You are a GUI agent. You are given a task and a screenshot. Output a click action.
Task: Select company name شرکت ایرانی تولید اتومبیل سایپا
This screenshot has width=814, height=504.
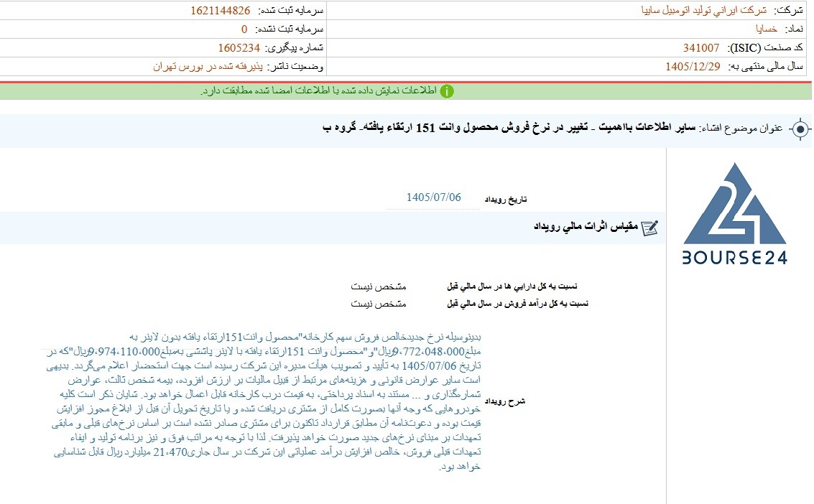[x=704, y=10]
